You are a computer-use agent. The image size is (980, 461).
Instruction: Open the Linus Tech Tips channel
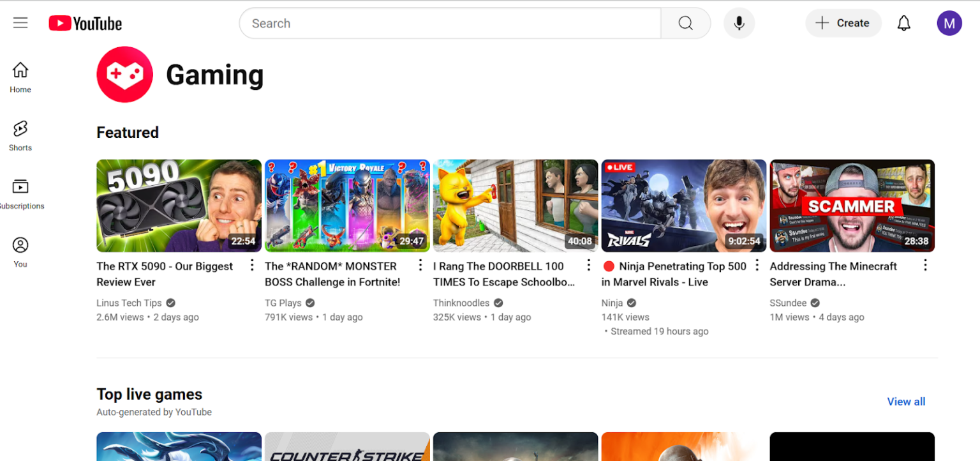point(129,303)
